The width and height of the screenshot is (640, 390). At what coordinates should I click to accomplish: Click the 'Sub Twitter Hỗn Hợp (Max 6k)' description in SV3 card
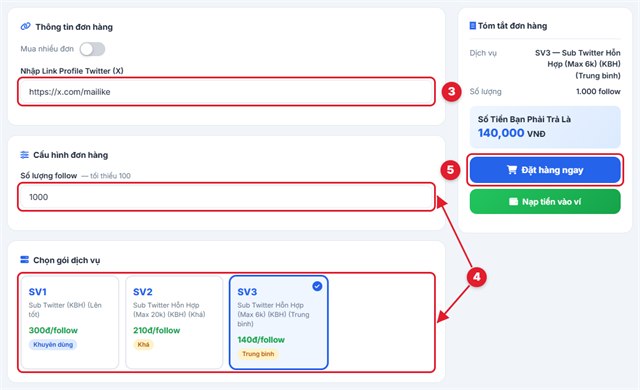click(273, 315)
